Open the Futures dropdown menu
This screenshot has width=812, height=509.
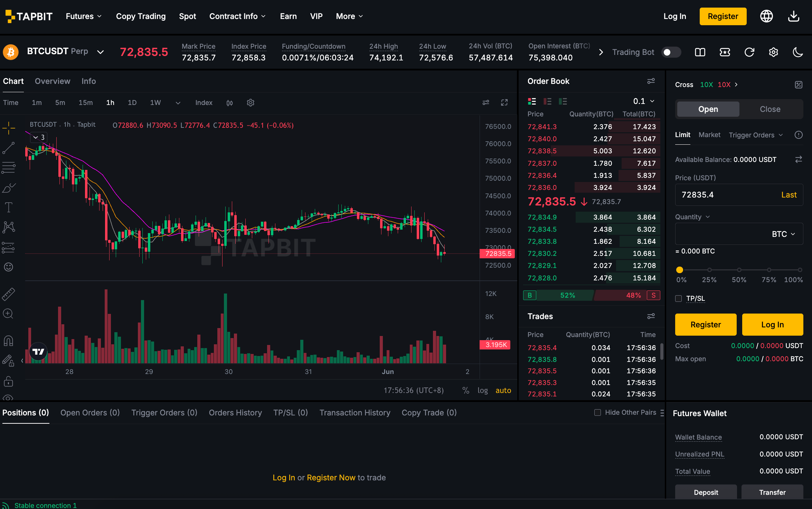click(84, 16)
